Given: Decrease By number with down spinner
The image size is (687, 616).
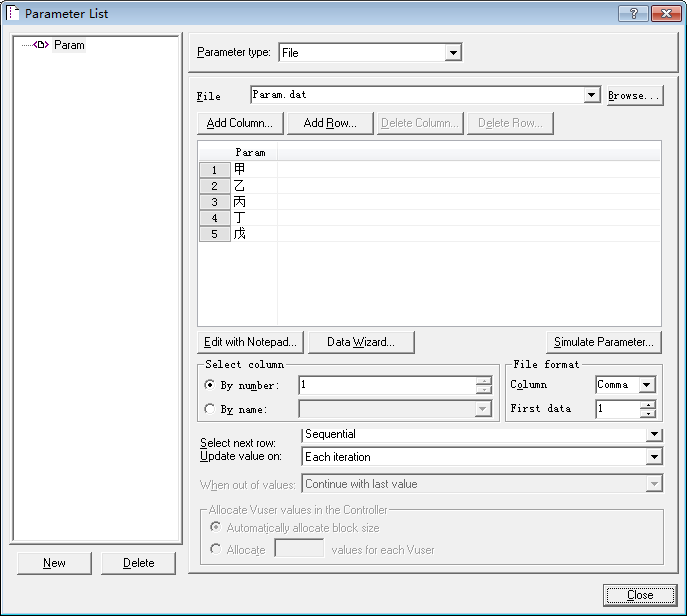Looking at the screenshot, I should click(484, 389).
